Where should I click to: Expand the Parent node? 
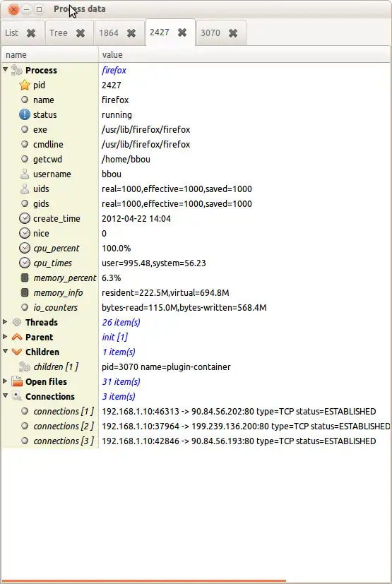point(5,337)
